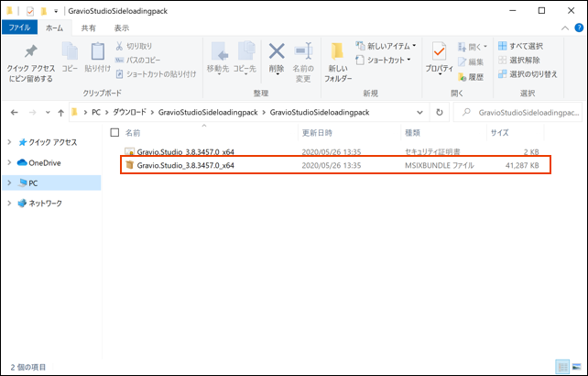Open Quick Access Toolbar customize dropdown
The image size is (588, 376).
tap(56, 11)
